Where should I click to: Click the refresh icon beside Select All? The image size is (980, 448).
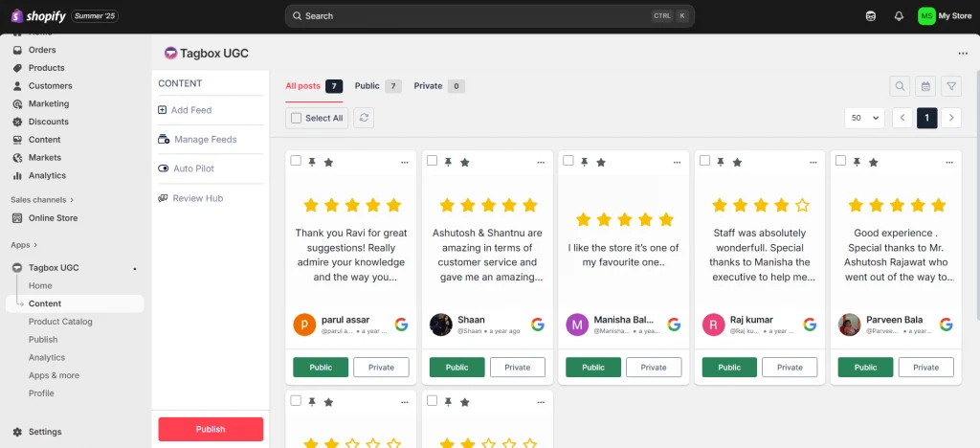pyautogui.click(x=364, y=118)
